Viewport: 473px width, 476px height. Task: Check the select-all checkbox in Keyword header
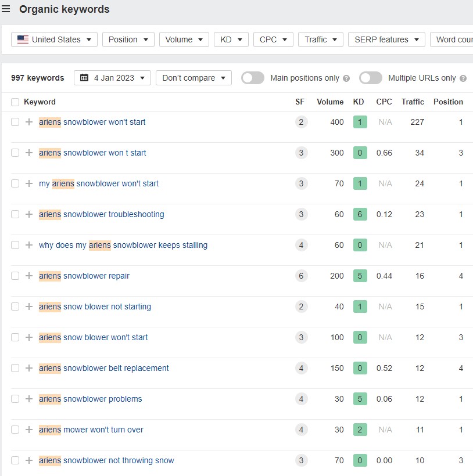[x=15, y=102]
